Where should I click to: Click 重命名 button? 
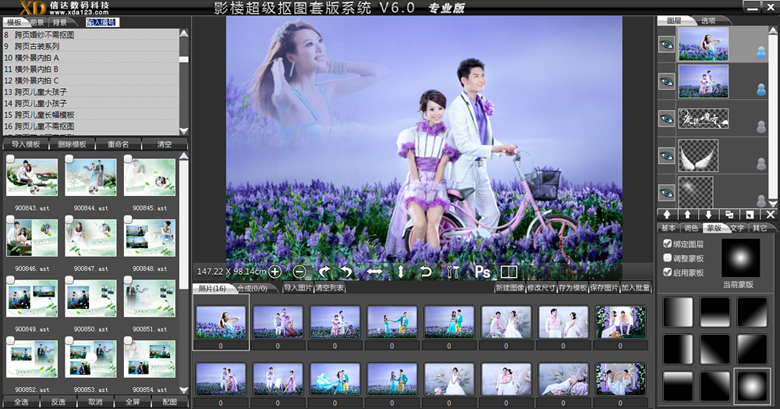click(118, 144)
